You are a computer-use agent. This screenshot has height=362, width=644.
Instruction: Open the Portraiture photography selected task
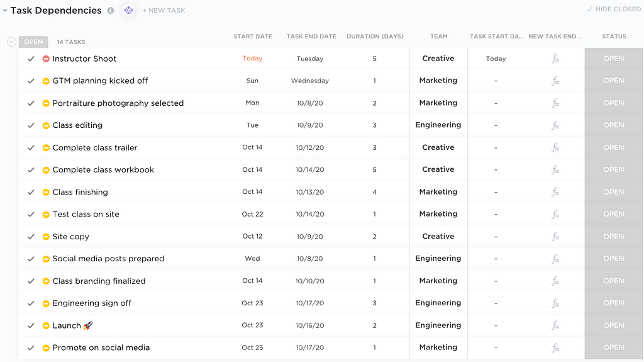[x=118, y=103]
